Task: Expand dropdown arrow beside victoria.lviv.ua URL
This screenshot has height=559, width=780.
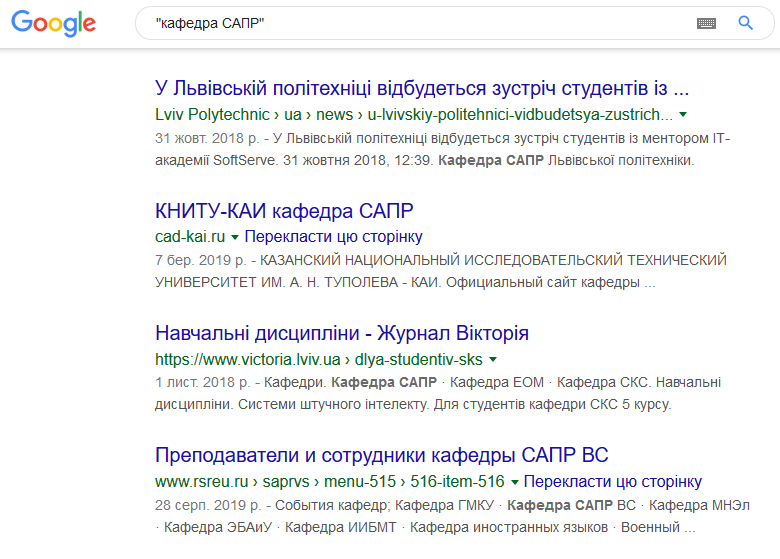Action: click(493, 359)
